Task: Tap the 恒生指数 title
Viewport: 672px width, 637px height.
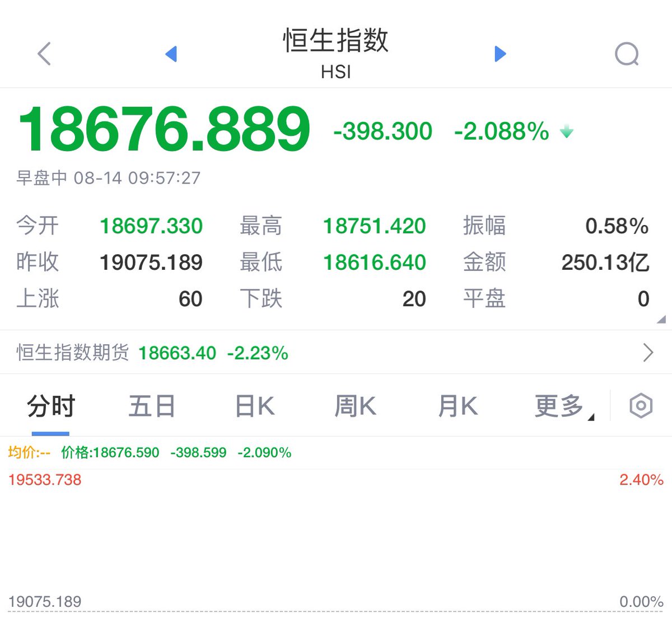Action: pos(335,40)
